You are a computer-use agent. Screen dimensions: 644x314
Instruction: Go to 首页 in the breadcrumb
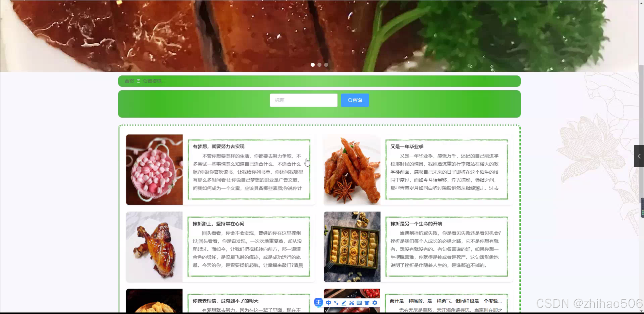click(129, 81)
